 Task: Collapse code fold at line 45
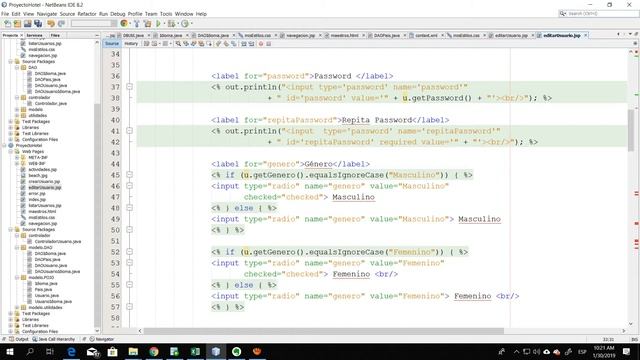[x=129, y=175]
